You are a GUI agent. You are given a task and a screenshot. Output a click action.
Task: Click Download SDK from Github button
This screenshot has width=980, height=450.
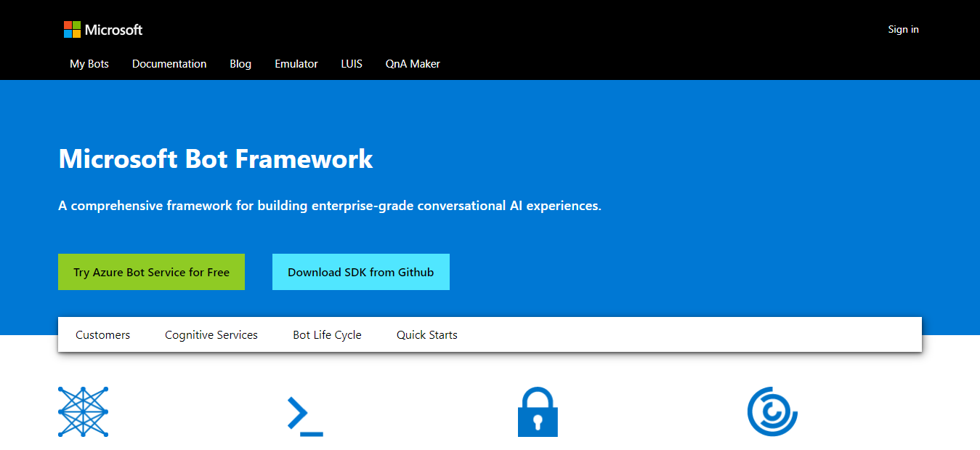(x=360, y=272)
